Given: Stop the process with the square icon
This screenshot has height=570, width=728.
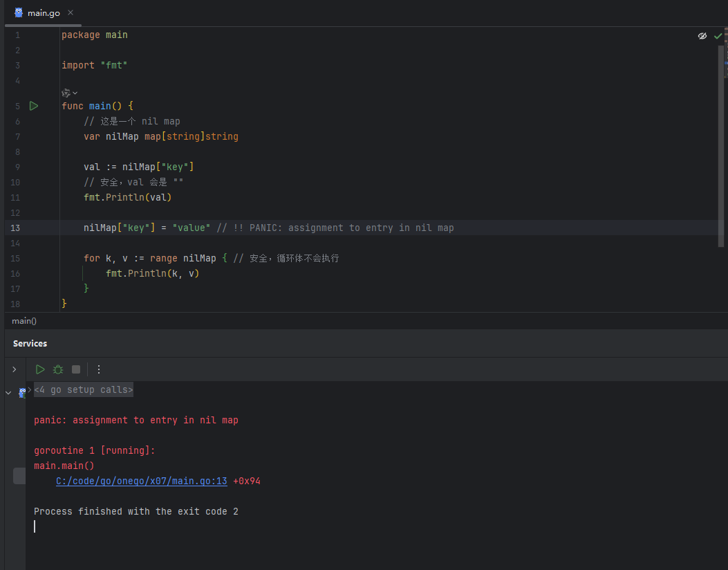Looking at the screenshot, I should coord(76,369).
